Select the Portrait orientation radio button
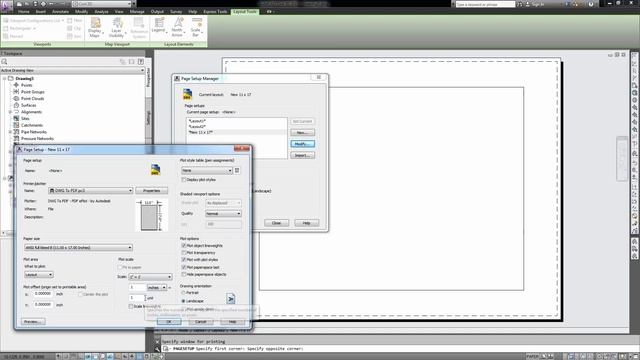640x360 pixels. [183, 293]
